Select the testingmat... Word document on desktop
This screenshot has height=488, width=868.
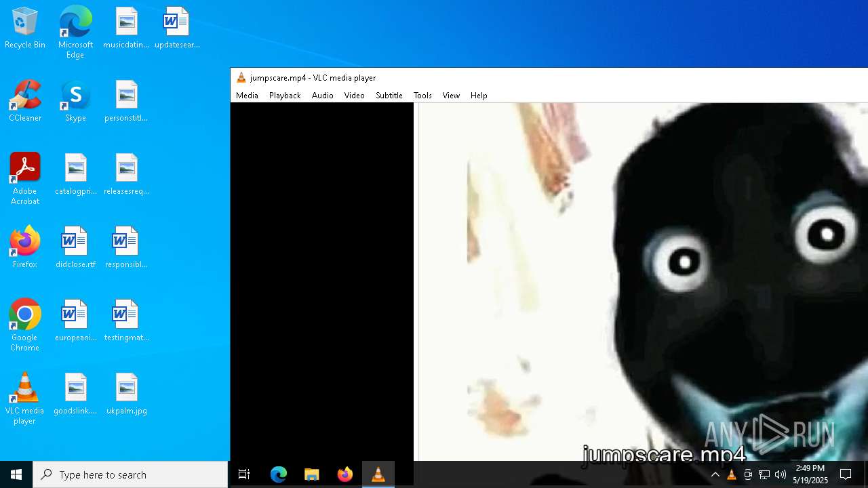(126, 321)
